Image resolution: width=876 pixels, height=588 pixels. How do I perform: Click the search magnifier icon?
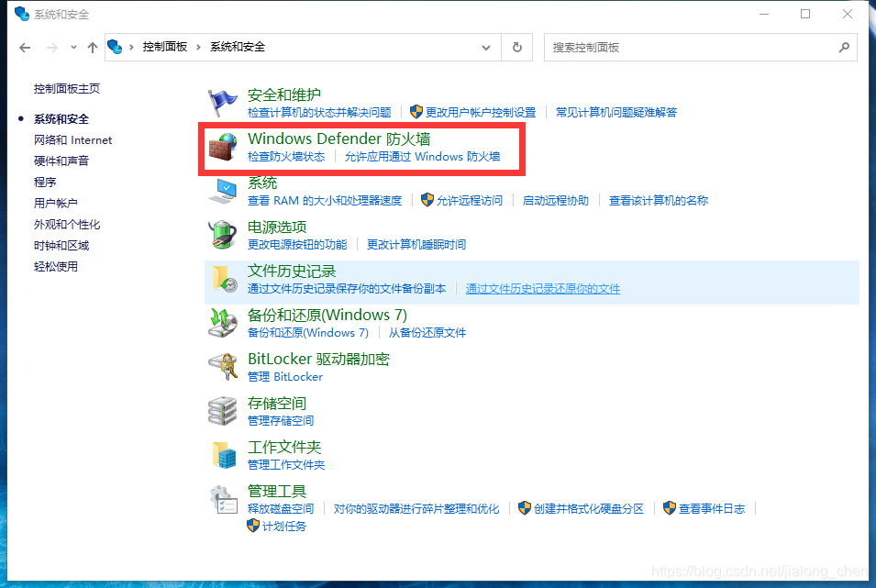(844, 48)
